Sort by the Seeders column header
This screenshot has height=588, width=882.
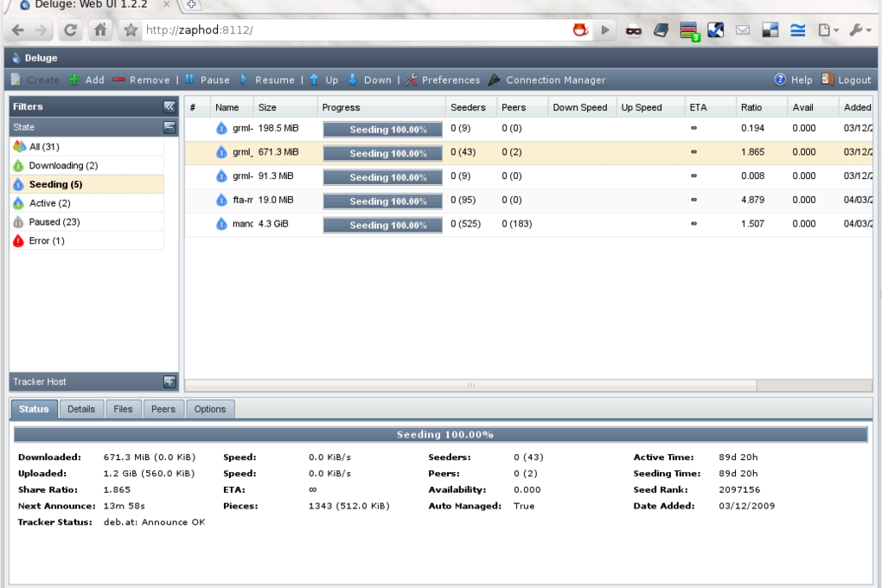pos(471,107)
